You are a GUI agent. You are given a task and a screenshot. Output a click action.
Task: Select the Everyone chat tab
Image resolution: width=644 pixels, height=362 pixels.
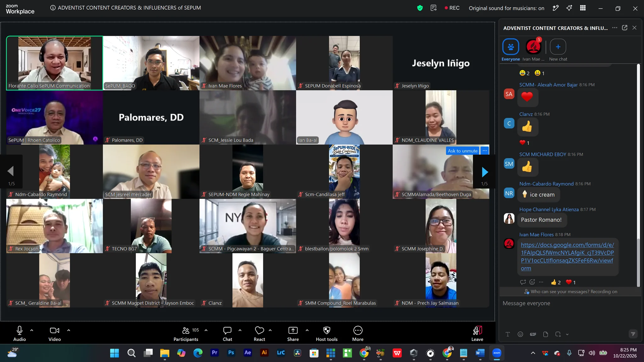(511, 50)
